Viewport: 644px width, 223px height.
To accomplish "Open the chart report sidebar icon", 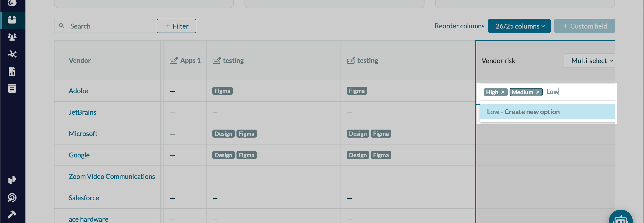I will (x=12, y=71).
